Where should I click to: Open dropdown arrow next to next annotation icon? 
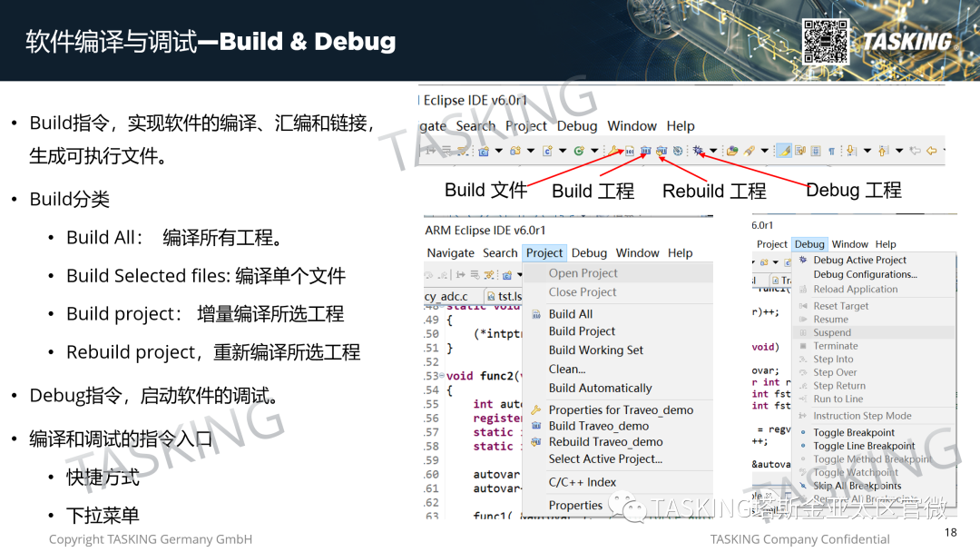point(867,151)
